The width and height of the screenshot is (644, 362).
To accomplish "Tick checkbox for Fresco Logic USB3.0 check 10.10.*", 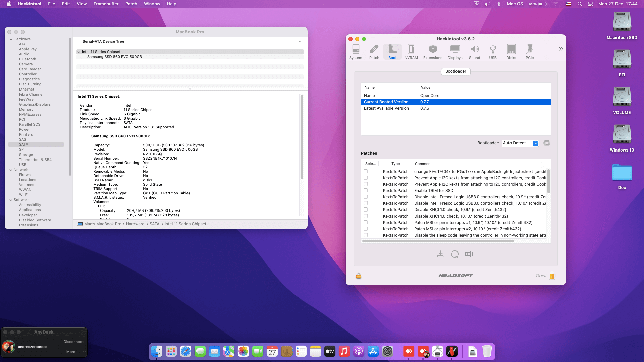I will pyautogui.click(x=366, y=203).
